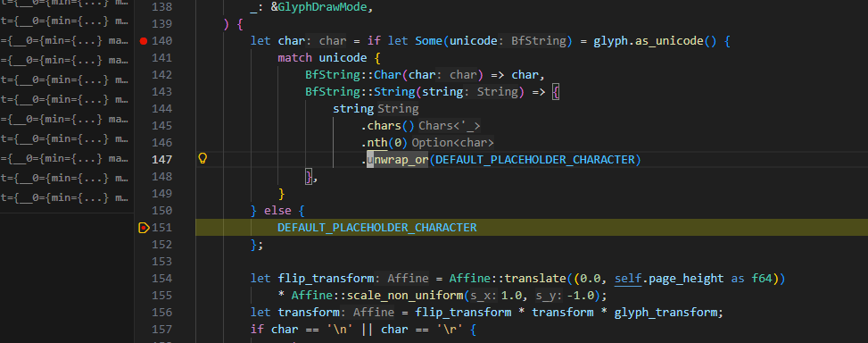Click line number 141 in the gutter
868x343 pixels.
coord(162,58)
